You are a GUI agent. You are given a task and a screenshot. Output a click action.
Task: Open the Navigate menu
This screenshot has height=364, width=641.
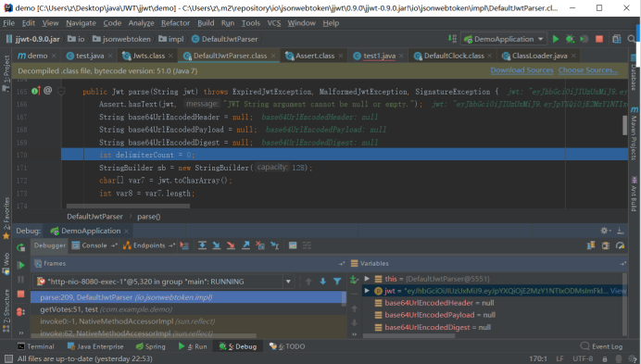81,23
